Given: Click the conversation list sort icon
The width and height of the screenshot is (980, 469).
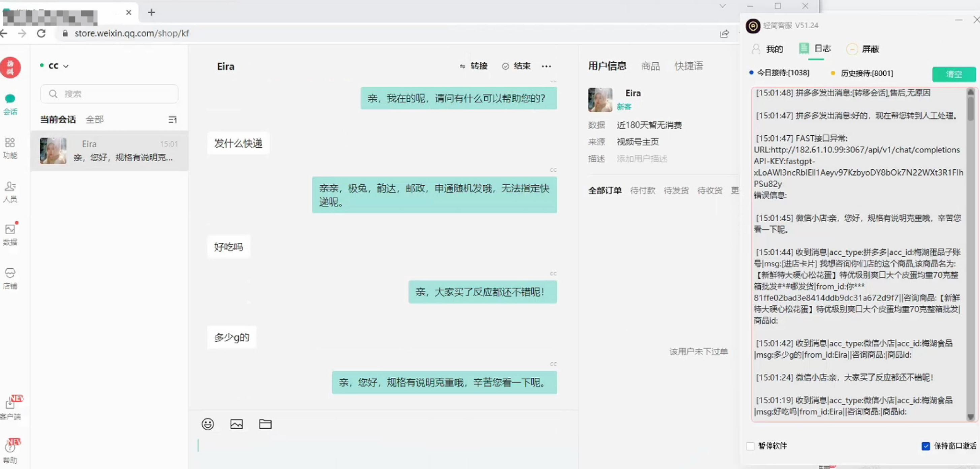Looking at the screenshot, I should coord(172,120).
